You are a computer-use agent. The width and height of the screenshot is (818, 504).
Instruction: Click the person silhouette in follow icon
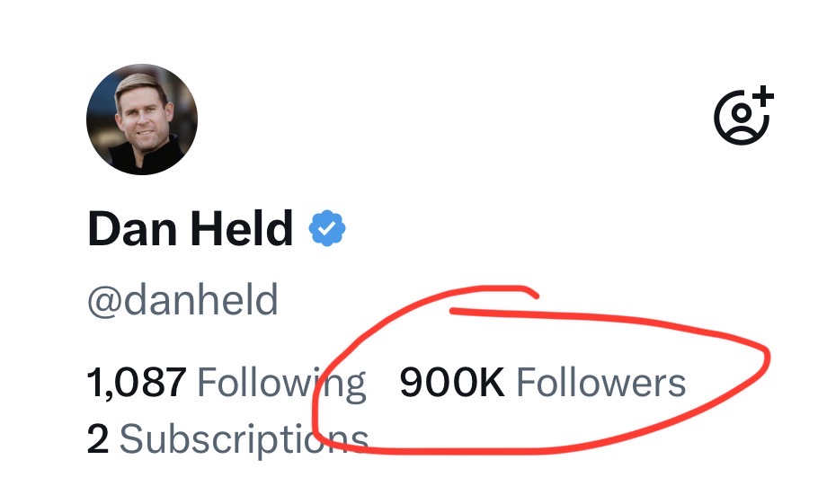coord(739,121)
